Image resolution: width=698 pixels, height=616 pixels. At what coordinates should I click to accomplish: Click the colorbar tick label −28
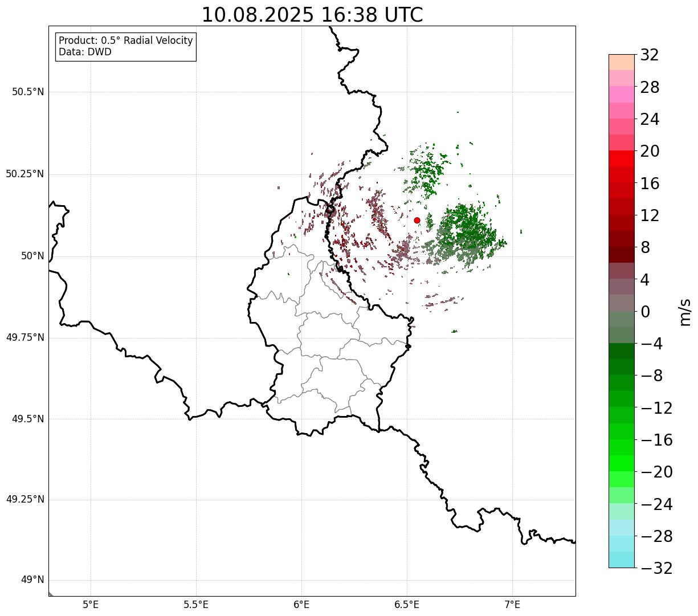(x=656, y=536)
